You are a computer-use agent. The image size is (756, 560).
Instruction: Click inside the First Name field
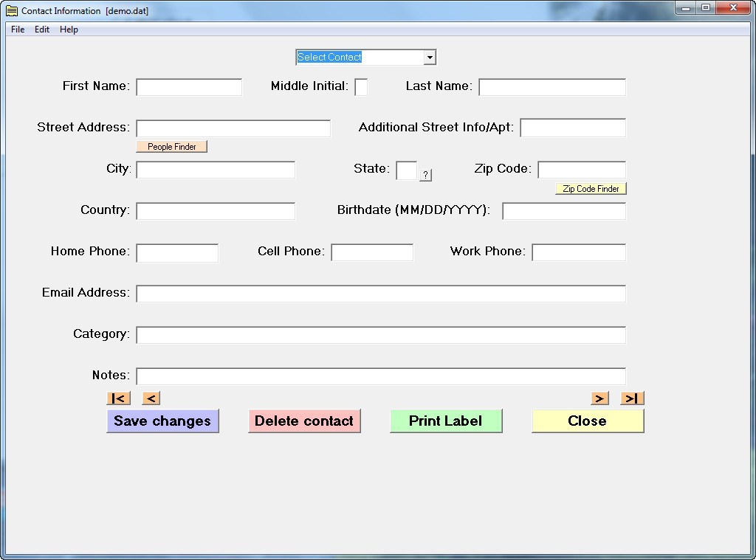tap(188, 86)
